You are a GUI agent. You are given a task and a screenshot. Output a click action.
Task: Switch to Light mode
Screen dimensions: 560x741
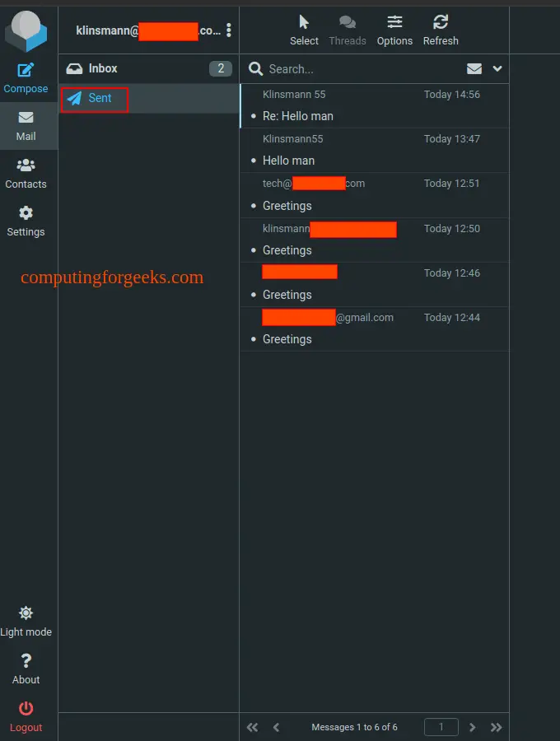[26, 622]
